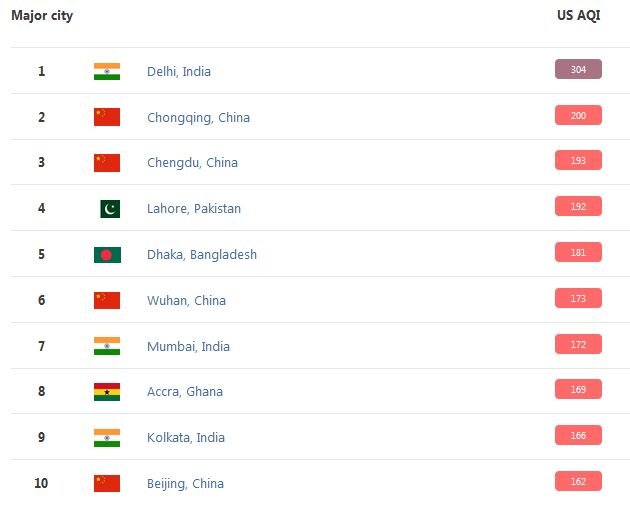Click the 169 AQI badge for Accra

tap(578, 389)
